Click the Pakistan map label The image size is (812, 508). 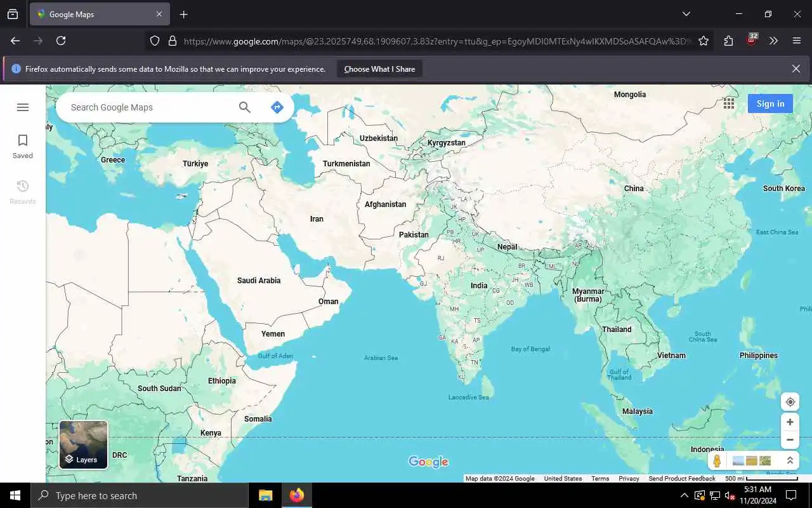(x=414, y=235)
